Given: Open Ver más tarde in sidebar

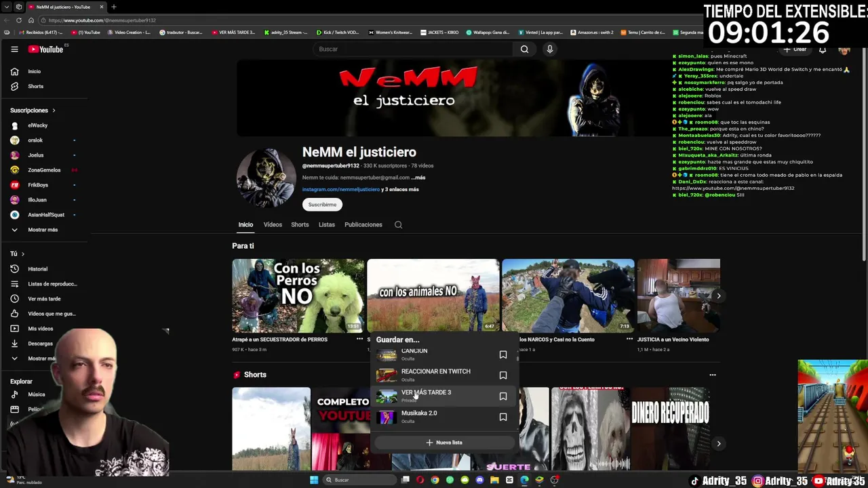Looking at the screenshot, I should point(43,299).
